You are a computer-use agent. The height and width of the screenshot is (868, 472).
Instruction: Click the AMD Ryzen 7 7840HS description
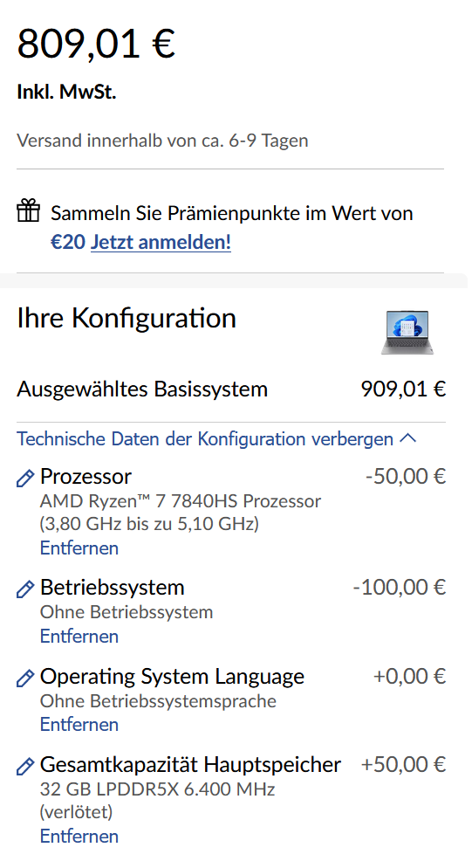[x=181, y=512]
